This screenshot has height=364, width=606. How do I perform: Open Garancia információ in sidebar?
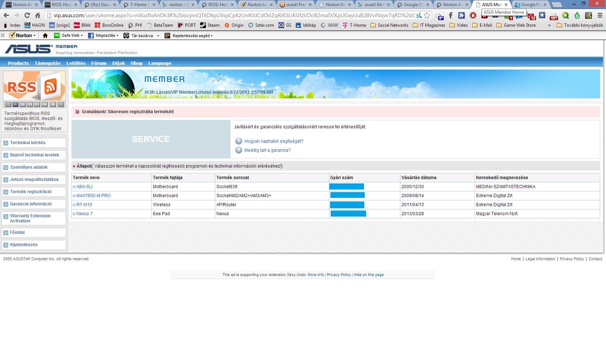click(34, 204)
